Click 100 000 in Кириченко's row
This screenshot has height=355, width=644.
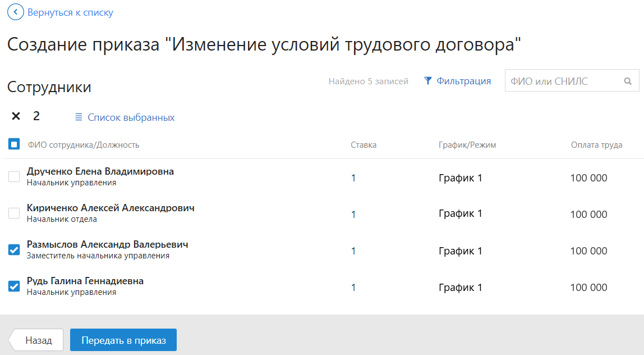(x=588, y=215)
